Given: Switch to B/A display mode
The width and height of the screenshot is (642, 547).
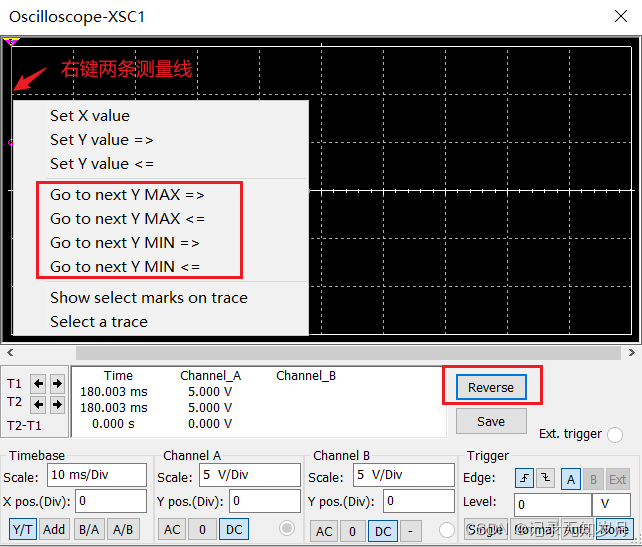Looking at the screenshot, I should click(x=89, y=529).
